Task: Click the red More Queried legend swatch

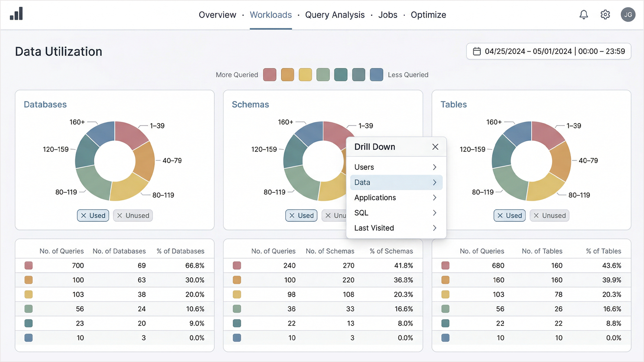Action: (269, 75)
